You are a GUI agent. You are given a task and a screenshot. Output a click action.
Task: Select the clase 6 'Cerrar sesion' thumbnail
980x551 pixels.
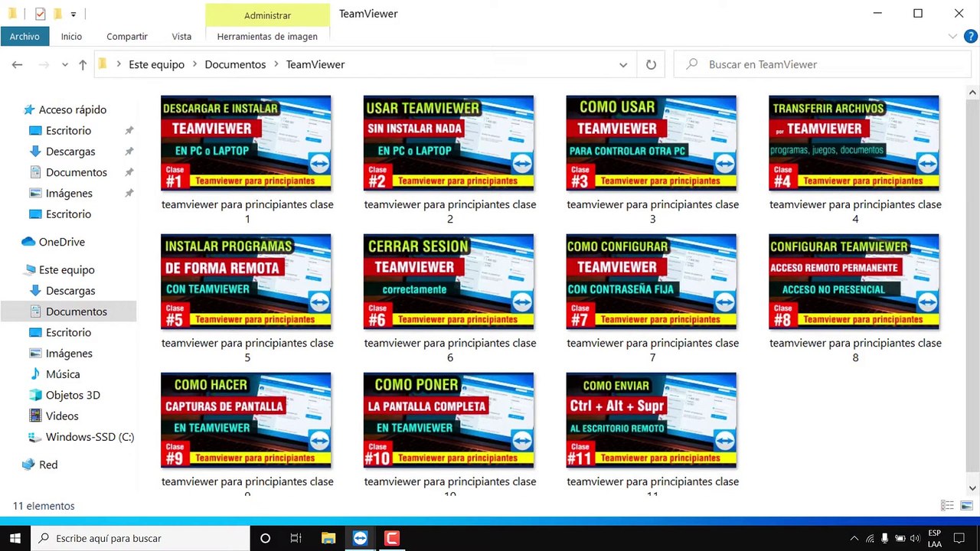click(x=449, y=282)
